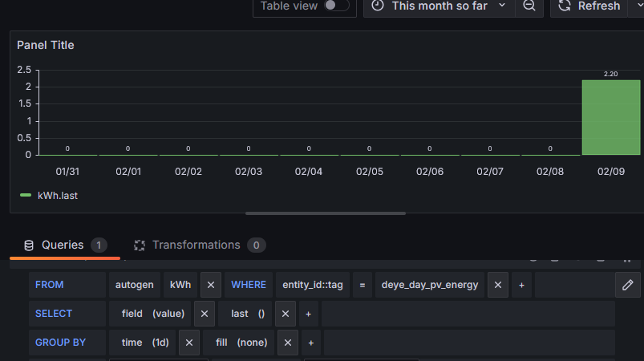Add a new WHERE condition with plus
Image resolution: width=644 pixels, height=361 pixels.
[520, 285]
